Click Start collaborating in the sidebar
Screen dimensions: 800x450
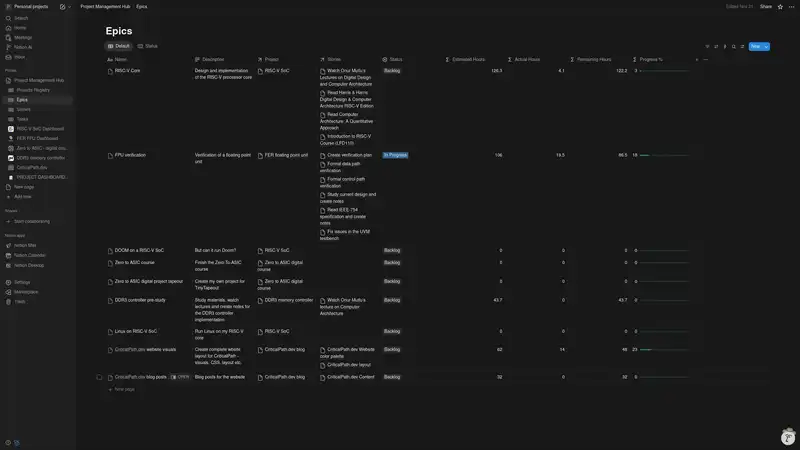click(x=32, y=222)
